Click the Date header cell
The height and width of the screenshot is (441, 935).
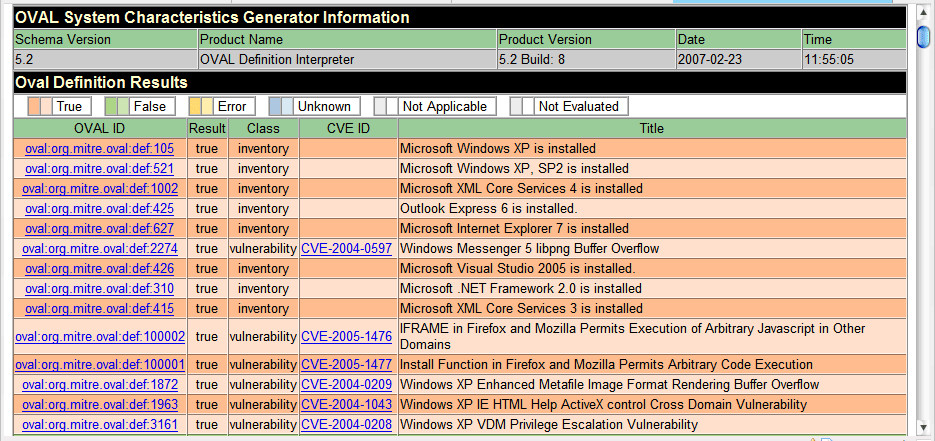(x=739, y=39)
